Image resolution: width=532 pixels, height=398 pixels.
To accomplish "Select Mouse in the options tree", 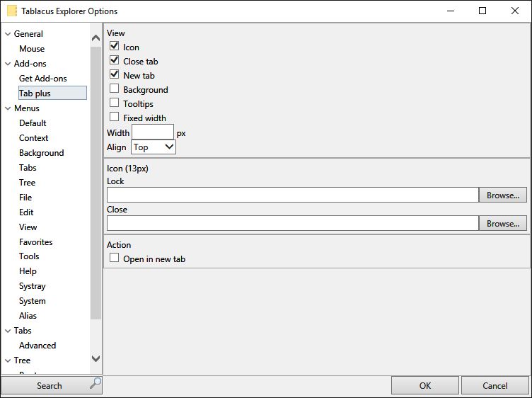I will coord(32,49).
